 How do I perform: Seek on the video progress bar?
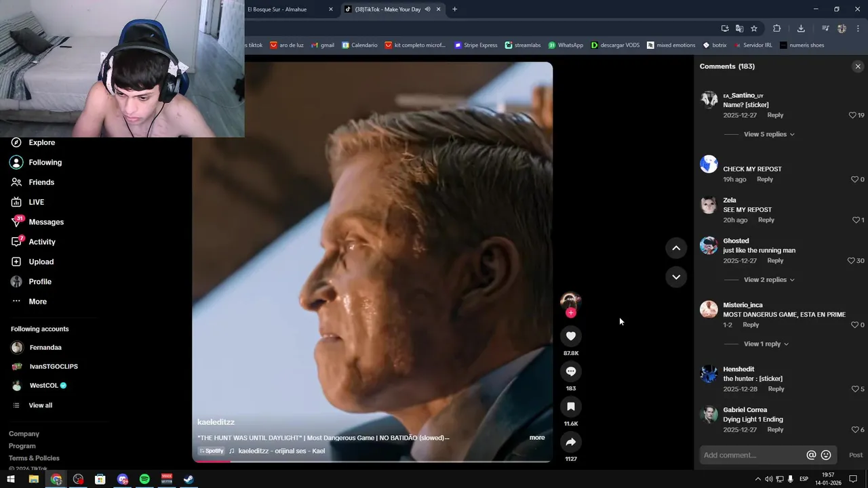372,462
